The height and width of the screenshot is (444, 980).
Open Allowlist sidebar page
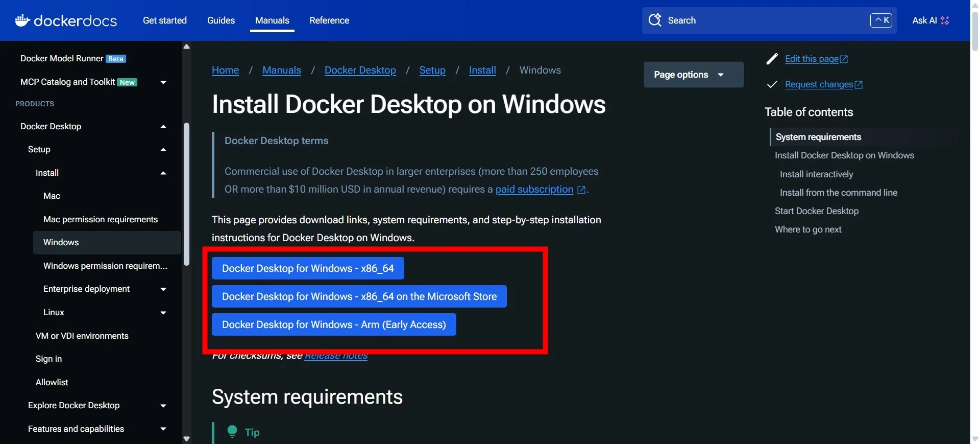pos(52,382)
